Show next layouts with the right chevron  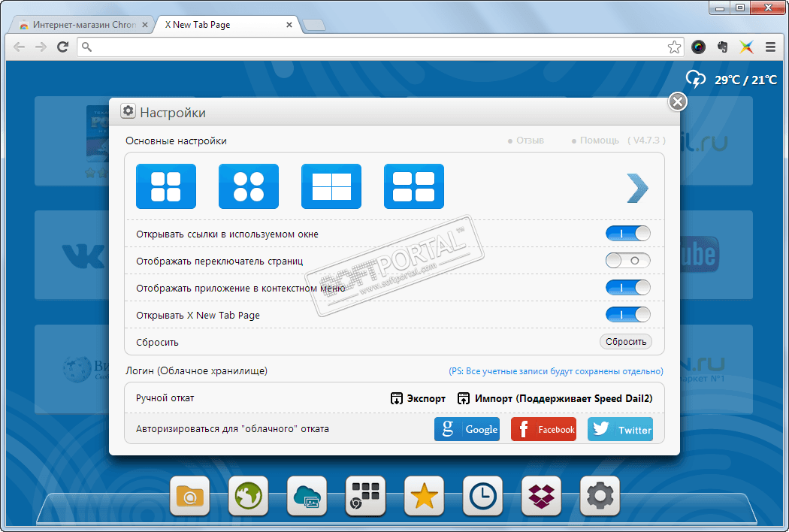pos(637,189)
